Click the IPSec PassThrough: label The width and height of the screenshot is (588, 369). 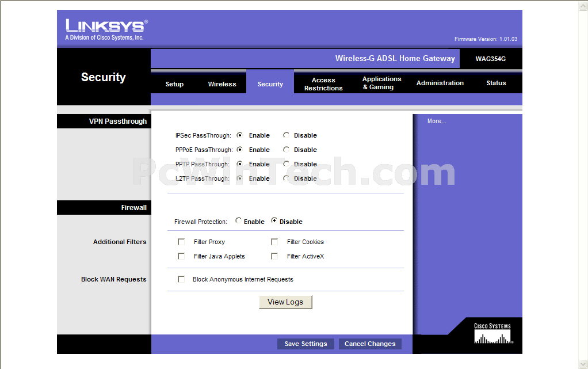coord(203,135)
